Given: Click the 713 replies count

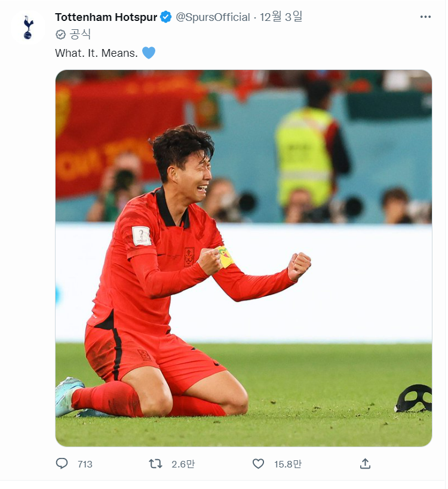Looking at the screenshot, I should pyautogui.click(x=85, y=464).
